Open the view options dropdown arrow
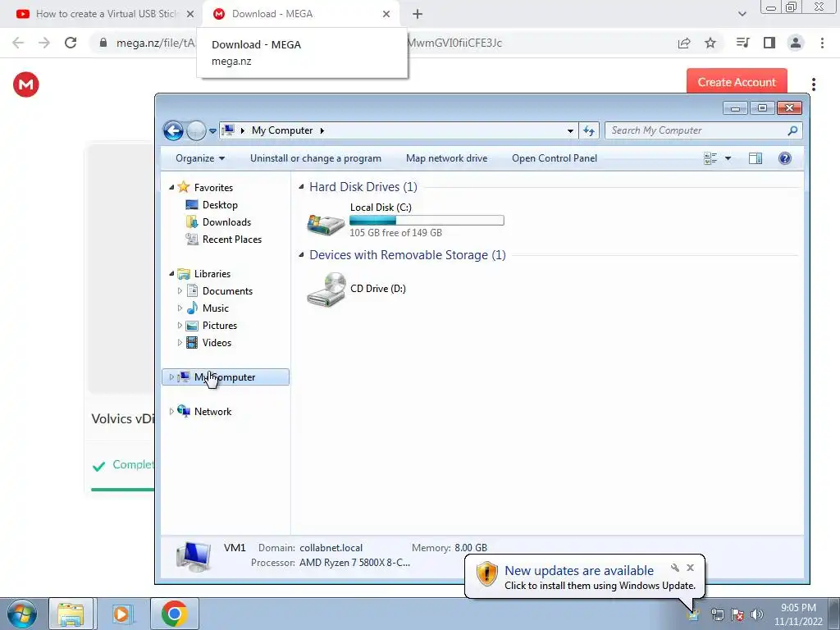 click(728, 158)
